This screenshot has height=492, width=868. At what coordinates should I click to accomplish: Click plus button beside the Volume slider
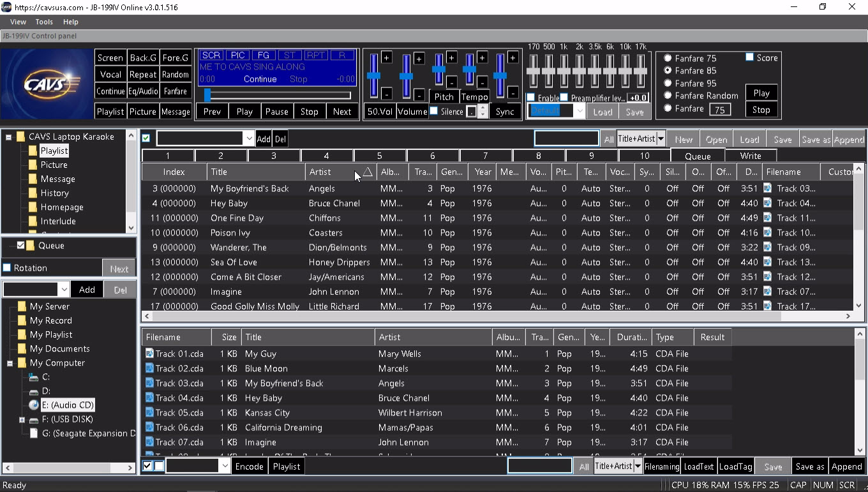coord(419,59)
